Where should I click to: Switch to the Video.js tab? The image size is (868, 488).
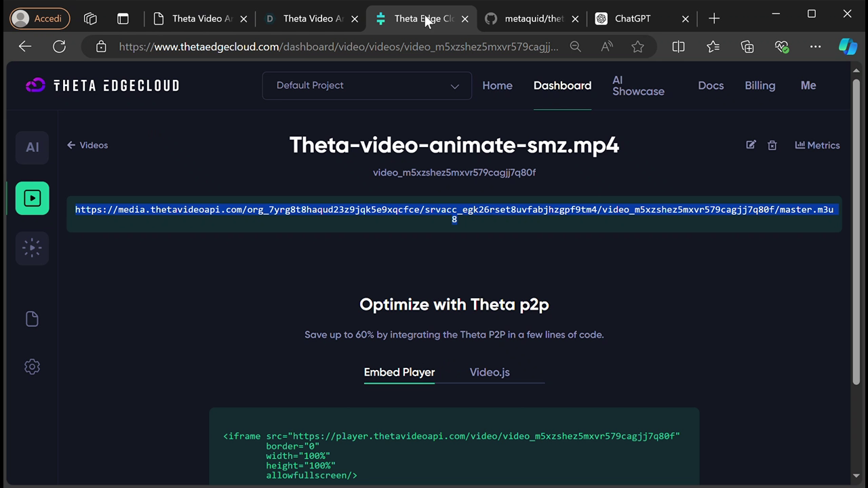(x=490, y=372)
